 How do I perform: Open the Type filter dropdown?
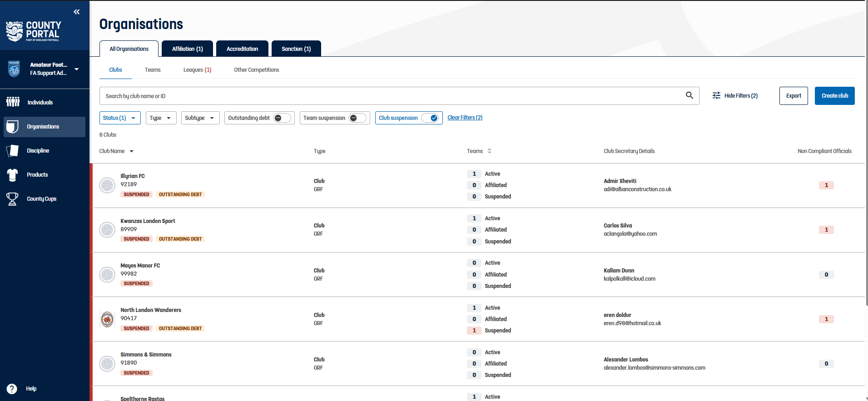[x=161, y=118]
